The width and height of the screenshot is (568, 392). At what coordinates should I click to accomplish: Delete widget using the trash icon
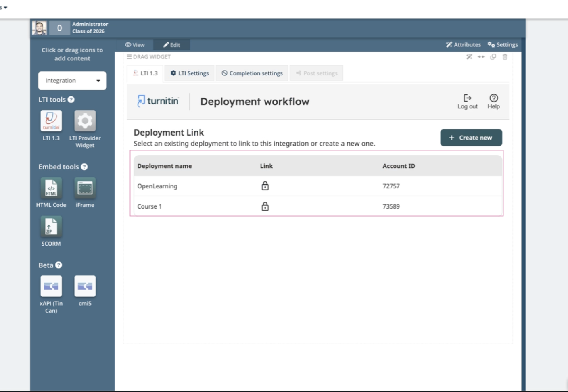[505, 57]
